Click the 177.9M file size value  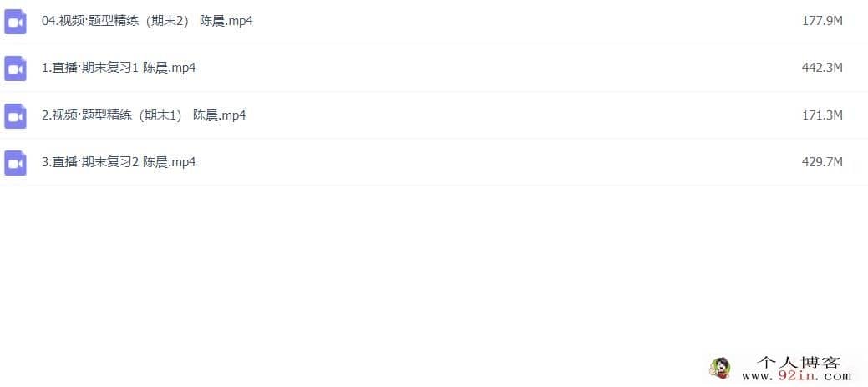pyautogui.click(x=822, y=21)
